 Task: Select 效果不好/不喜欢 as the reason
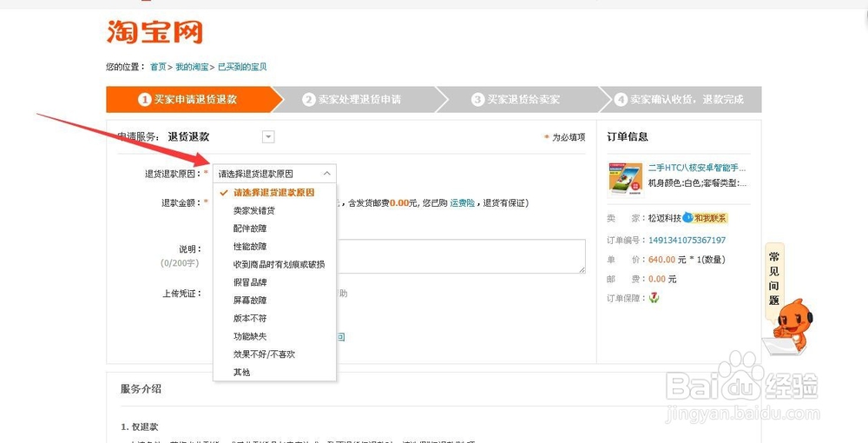point(264,354)
